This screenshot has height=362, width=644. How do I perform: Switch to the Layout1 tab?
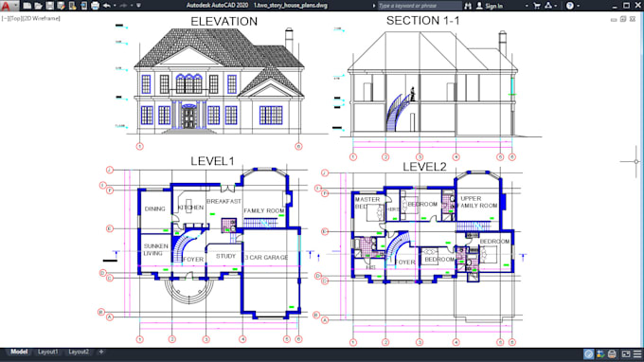(47, 352)
